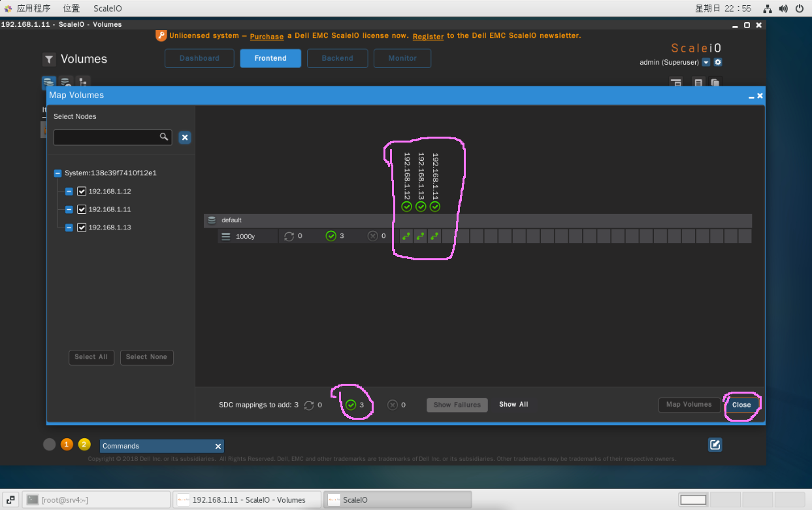Screen dimensions: 812x510
Task: Click the green success check in footer summary
Action: point(351,405)
